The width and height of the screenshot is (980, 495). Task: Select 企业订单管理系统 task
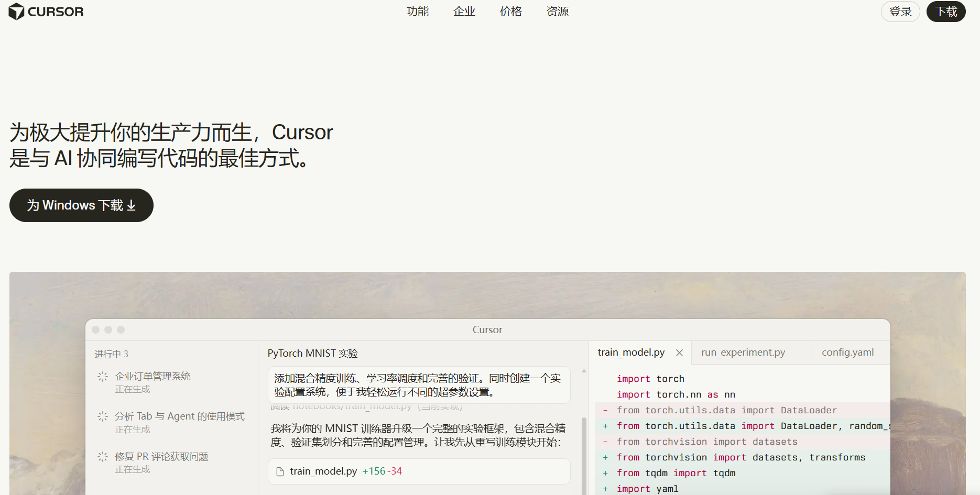(153, 377)
